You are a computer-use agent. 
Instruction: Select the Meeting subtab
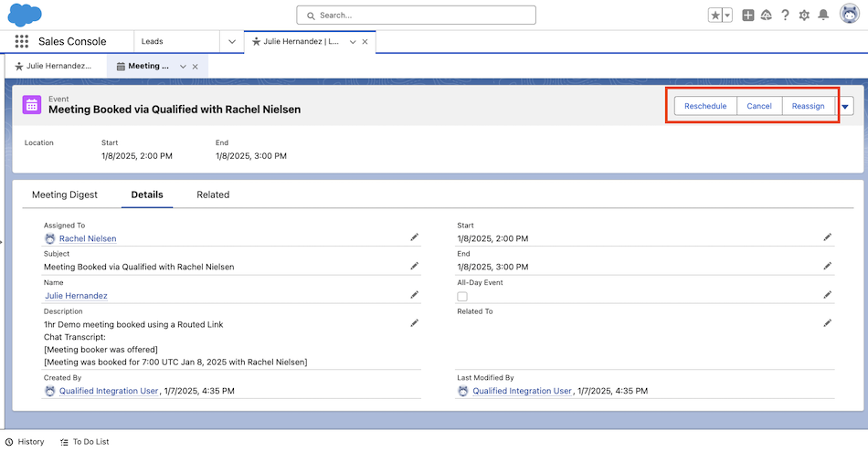143,66
